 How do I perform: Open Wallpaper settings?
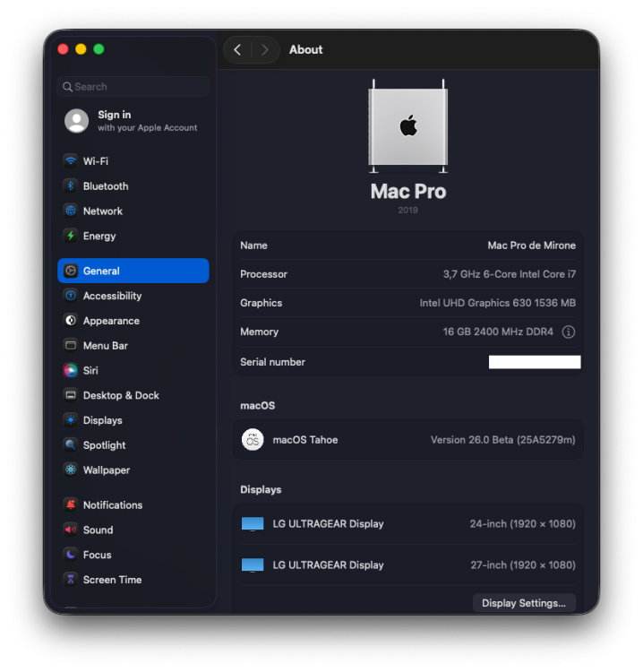click(133, 470)
